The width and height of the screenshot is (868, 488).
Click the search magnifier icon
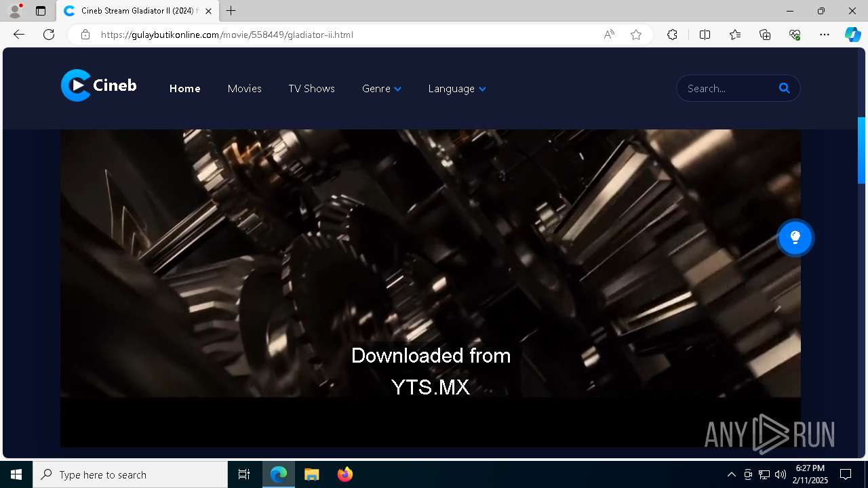(x=785, y=88)
